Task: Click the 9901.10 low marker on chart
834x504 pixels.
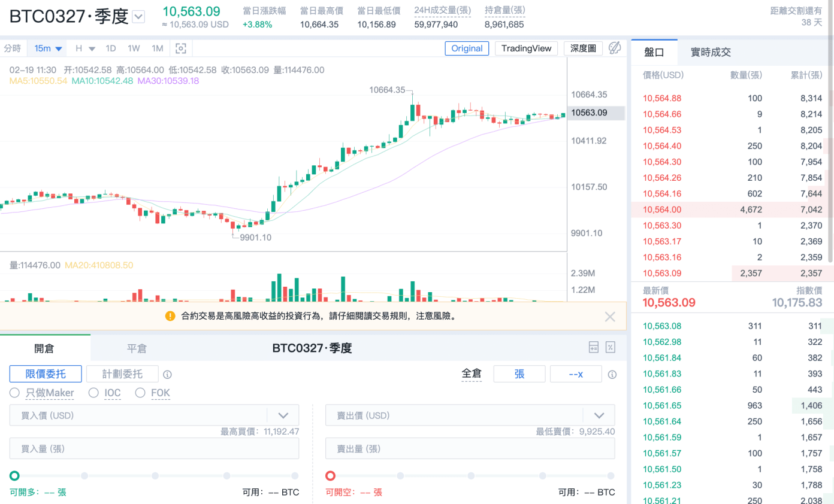Action: pyautogui.click(x=255, y=238)
